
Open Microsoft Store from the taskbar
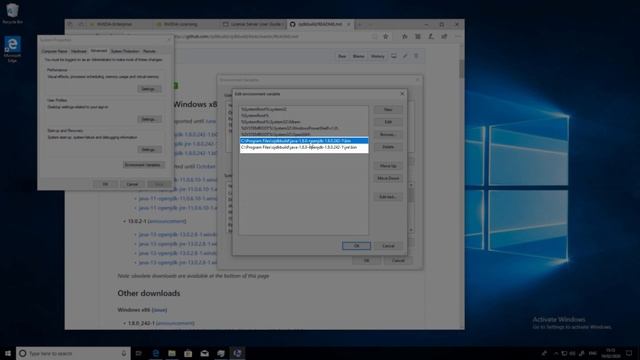(188, 353)
